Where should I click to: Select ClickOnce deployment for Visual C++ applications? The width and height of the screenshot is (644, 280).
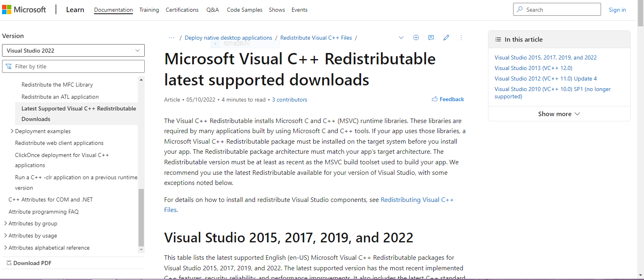coord(62,160)
